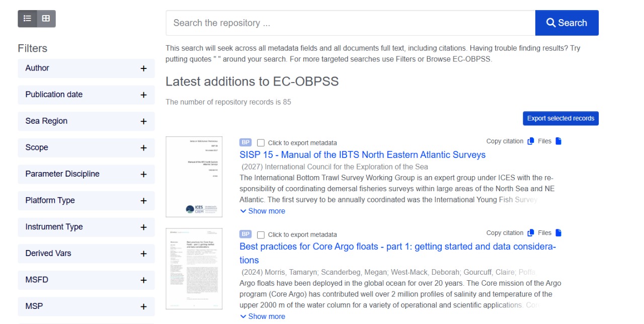Show more of SISP 15 abstract
This screenshot has width=644, height=324.
(x=263, y=211)
